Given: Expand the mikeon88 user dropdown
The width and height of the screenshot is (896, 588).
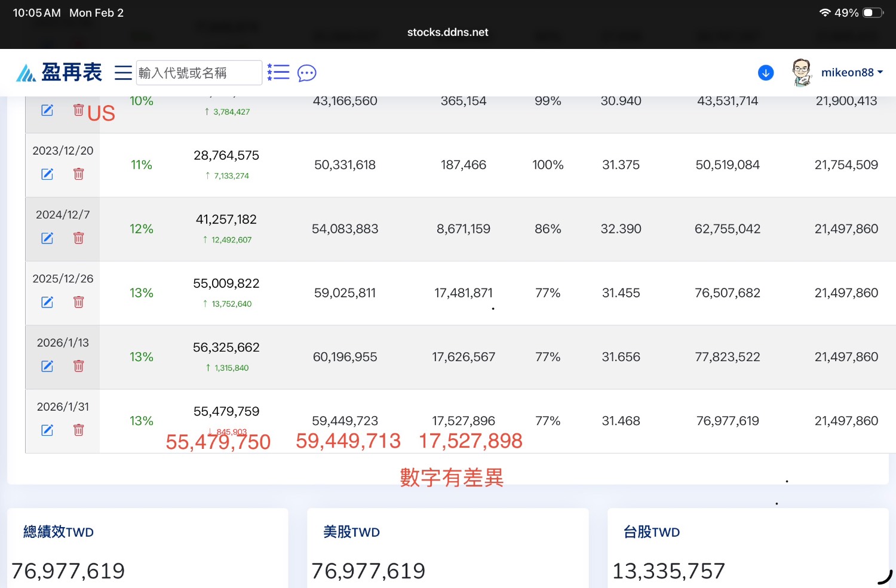Looking at the screenshot, I should pos(852,73).
